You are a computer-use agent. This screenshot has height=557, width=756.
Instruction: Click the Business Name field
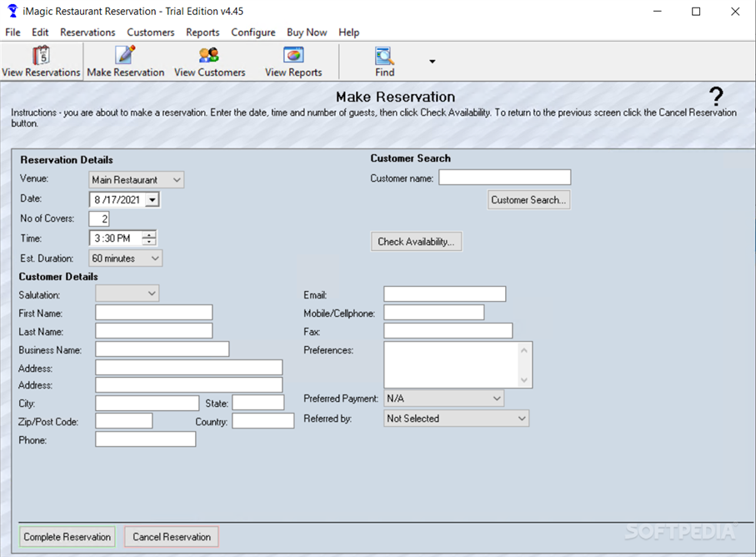162,349
